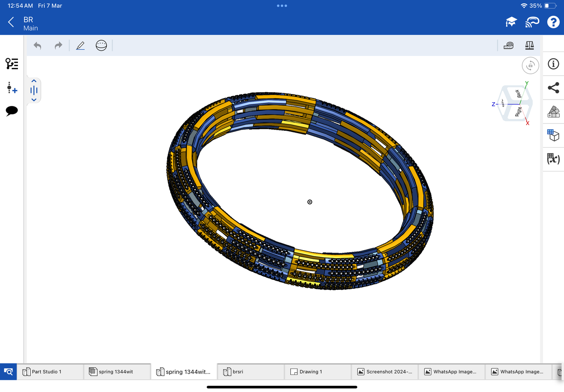Image resolution: width=564 pixels, height=392 pixels.
Task: Tap the face-shaped toolbar icon
Action: (101, 46)
